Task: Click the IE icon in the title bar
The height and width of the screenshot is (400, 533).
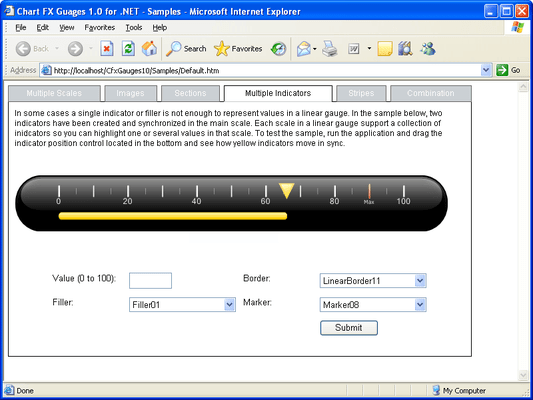Action: 10,11
